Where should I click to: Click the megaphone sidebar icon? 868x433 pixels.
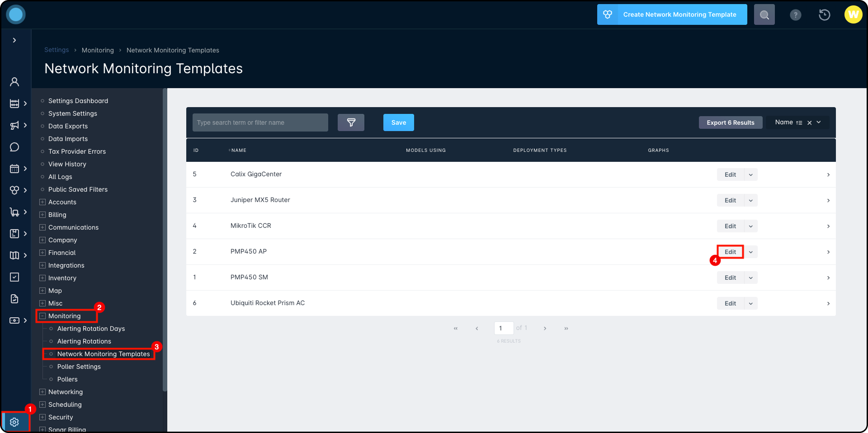14,125
